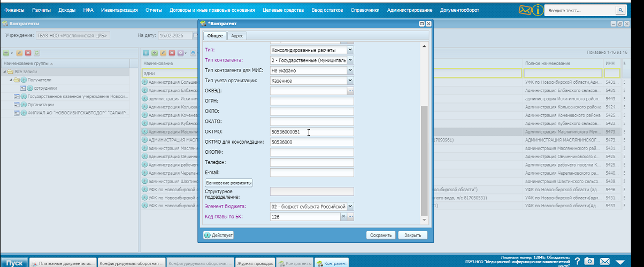Click the print icon in the list toolbar

[193, 53]
